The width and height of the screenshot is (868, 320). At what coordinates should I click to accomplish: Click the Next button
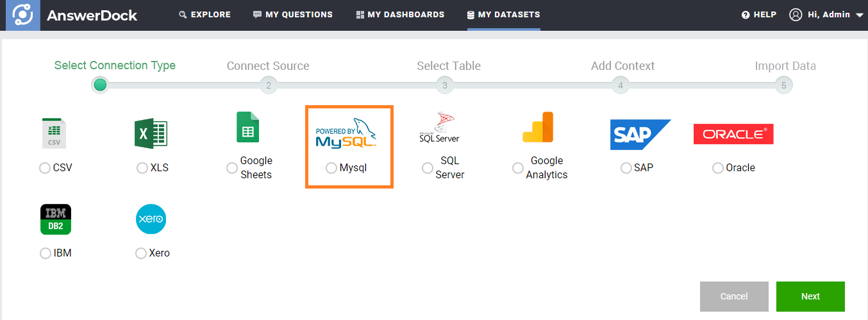click(x=810, y=296)
